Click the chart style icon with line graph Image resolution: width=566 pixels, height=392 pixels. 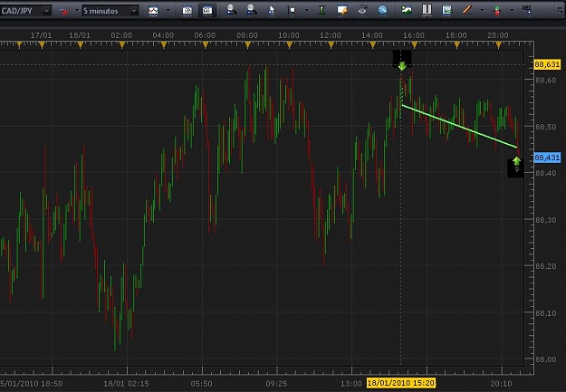pos(153,11)
